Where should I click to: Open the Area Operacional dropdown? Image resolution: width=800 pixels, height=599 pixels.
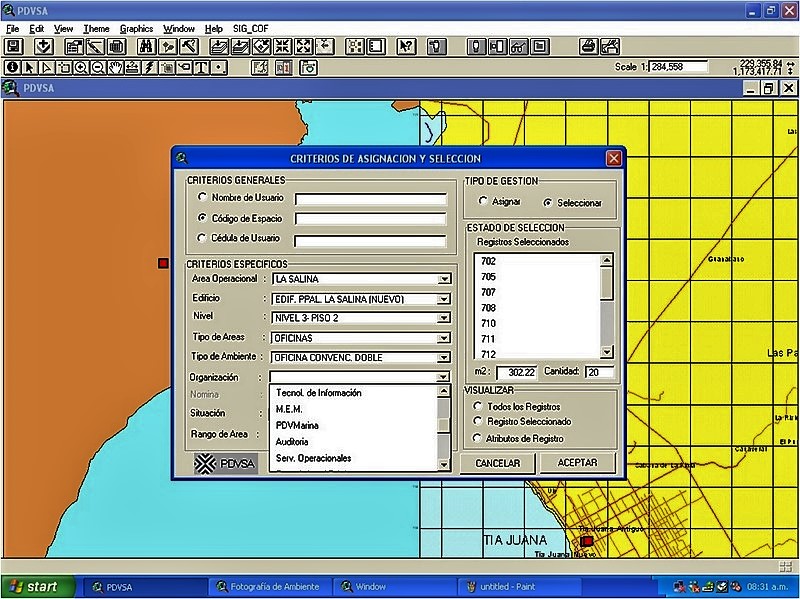444,279
